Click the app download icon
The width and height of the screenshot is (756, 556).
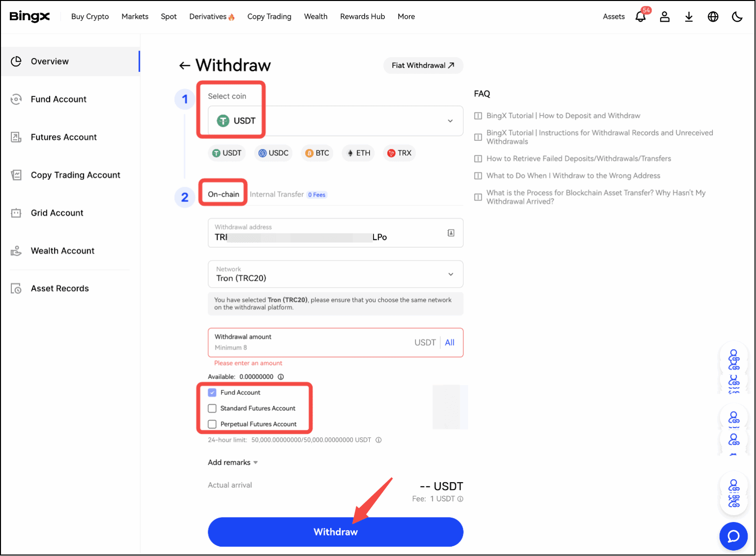point(689,16)
